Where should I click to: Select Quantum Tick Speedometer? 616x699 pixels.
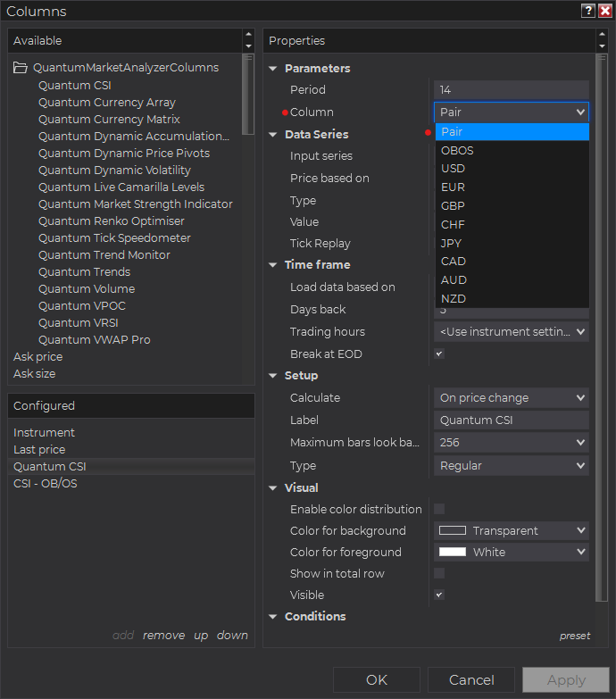114,237
